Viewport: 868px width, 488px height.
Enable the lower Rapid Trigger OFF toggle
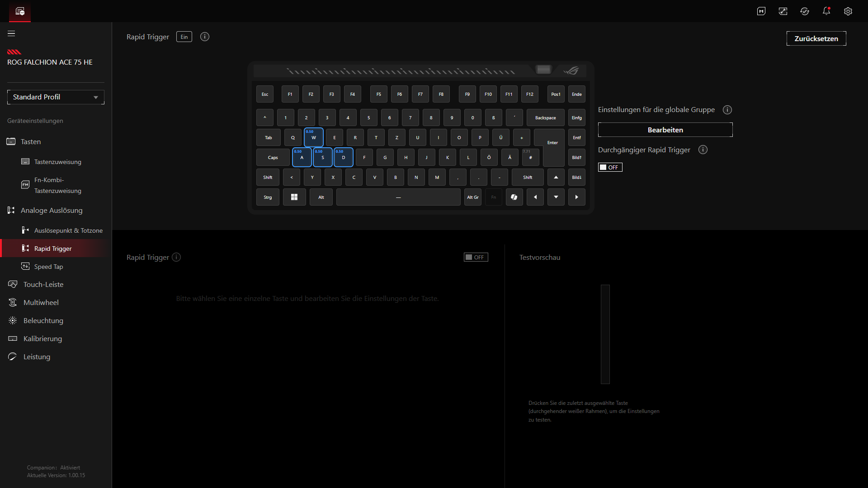(x=476, y=258)
